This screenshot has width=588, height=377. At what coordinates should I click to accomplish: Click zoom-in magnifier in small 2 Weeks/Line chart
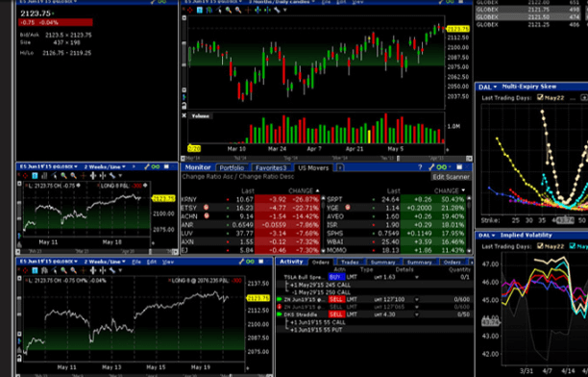tap(63, 176)
